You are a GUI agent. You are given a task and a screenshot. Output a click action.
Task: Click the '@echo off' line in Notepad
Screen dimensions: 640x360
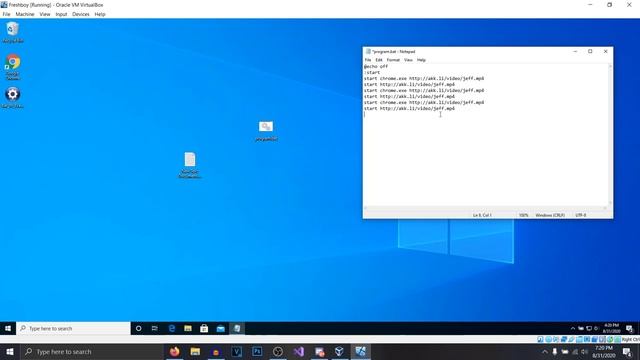coord(376,66)
